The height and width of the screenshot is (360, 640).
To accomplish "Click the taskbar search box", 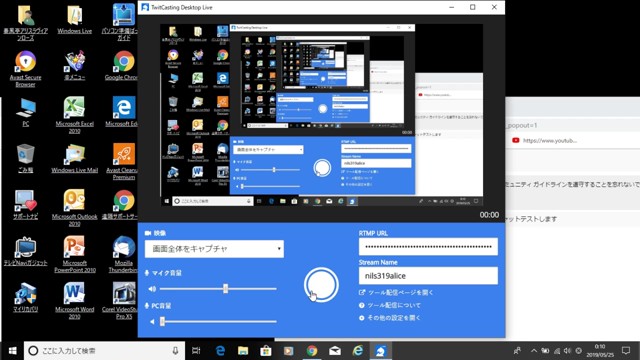I will pos(104,351).
